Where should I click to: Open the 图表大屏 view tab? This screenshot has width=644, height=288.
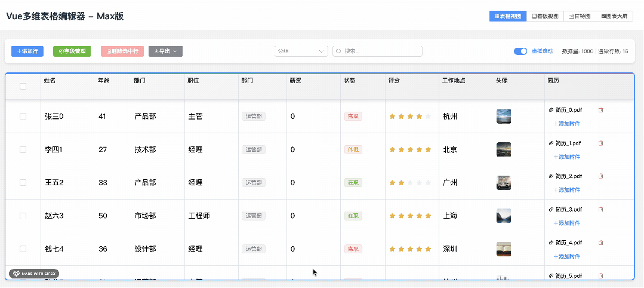(x=614, y=17)
